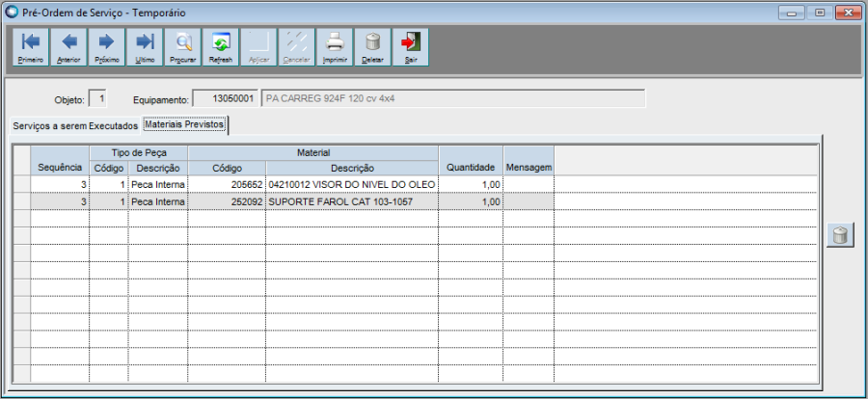
Task: Click Peca Interna in VISOR row
Action: coord(158,184)
